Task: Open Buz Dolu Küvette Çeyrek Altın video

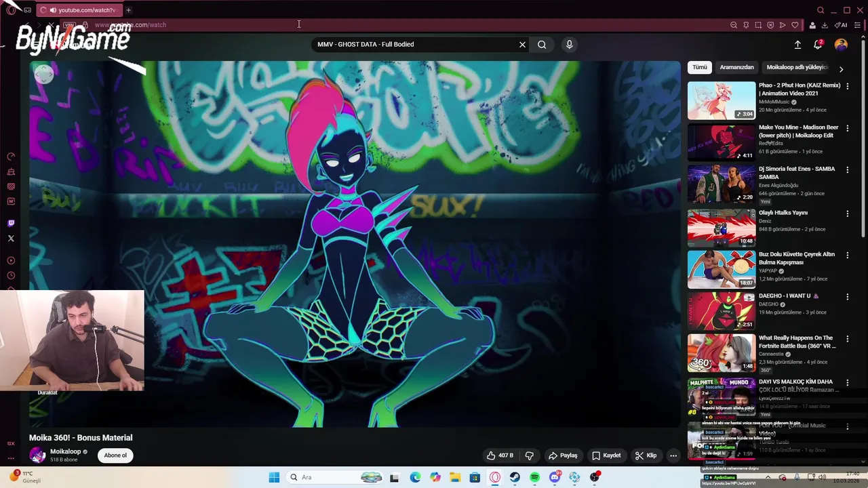Action: [722, 269]
